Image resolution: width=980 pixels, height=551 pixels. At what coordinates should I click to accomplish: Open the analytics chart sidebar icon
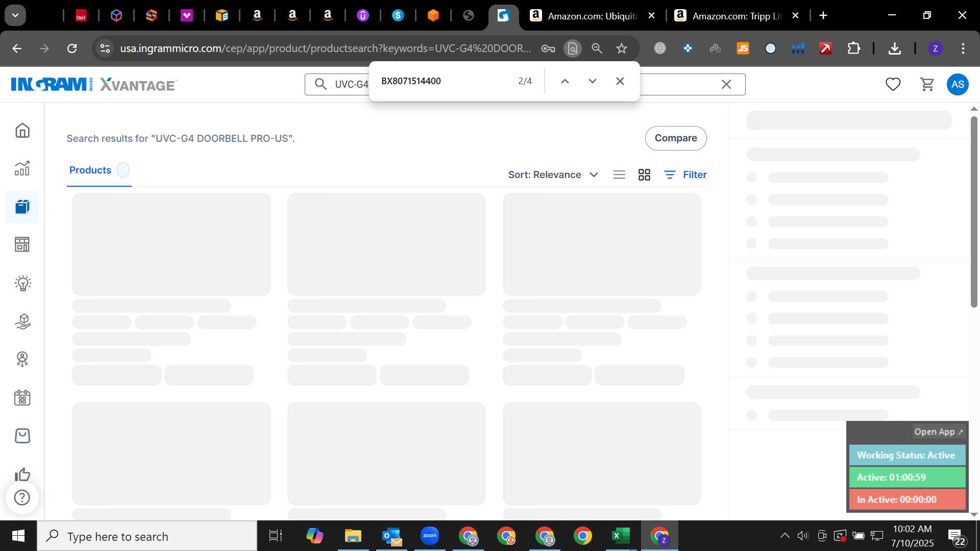click(x=22, y=168)
